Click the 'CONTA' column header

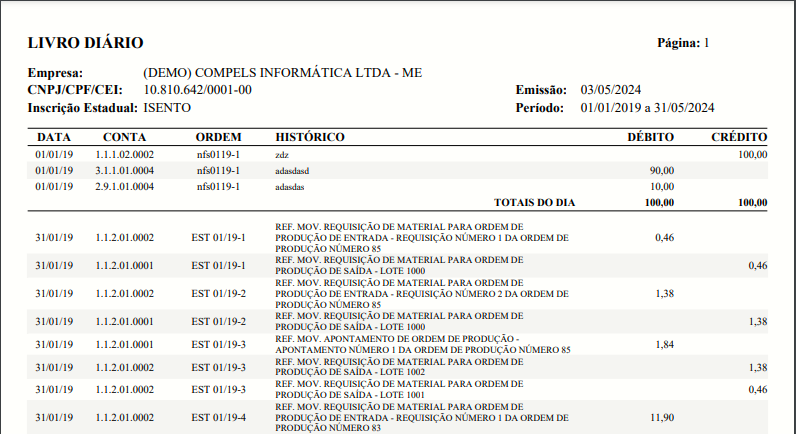(x=124, y=137)
